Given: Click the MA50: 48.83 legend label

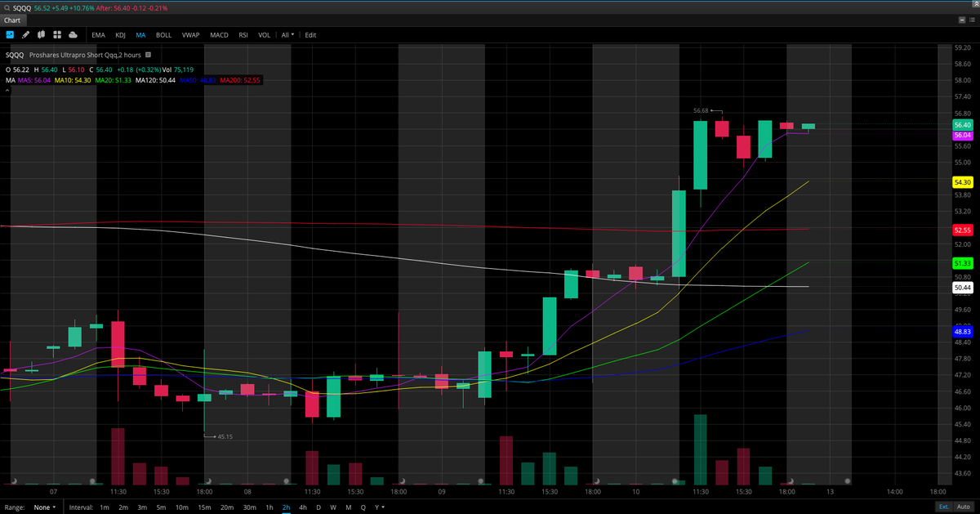Looking at the screenshot, I should 198,80.
